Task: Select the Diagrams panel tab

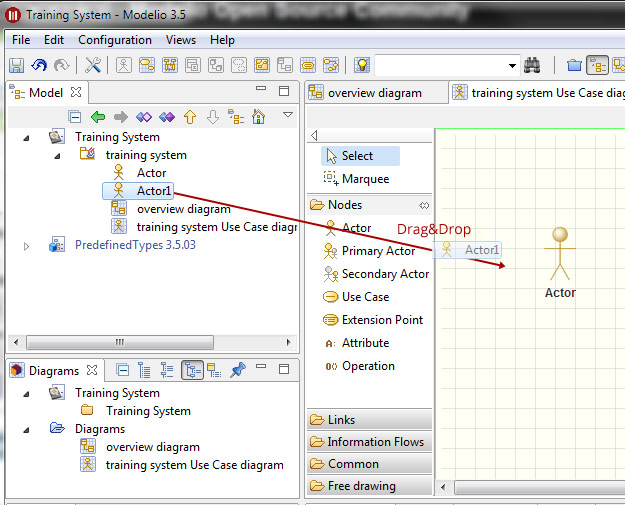Action: pyautogui.click(x=55, y=371)
